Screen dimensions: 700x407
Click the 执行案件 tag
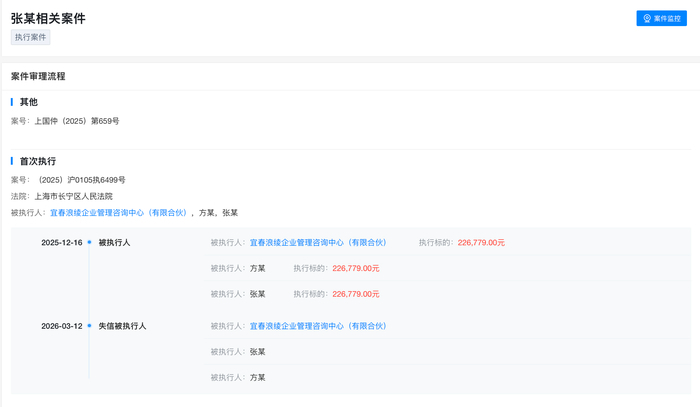31,37
